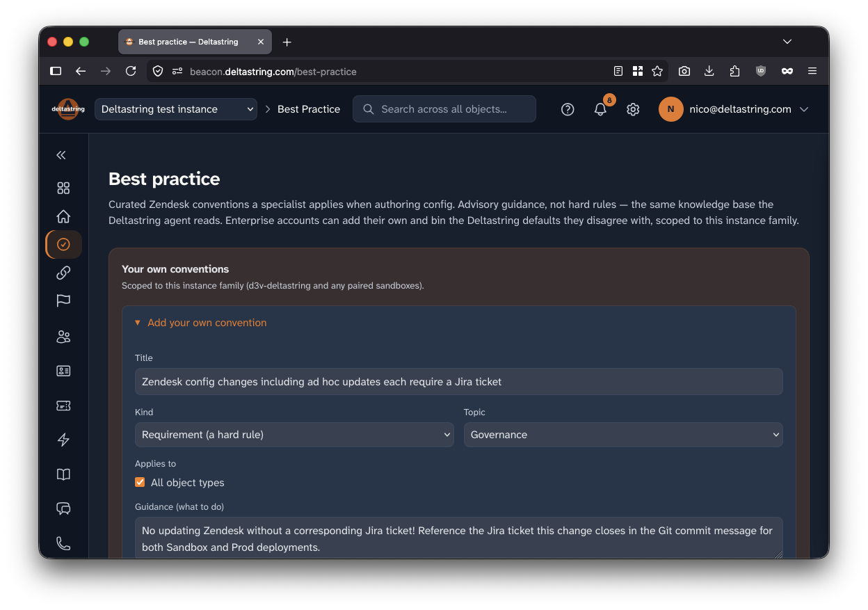Open the uBlock shield extension icon
The width and height of the screenshot is (868, 610).
point(761,71)
